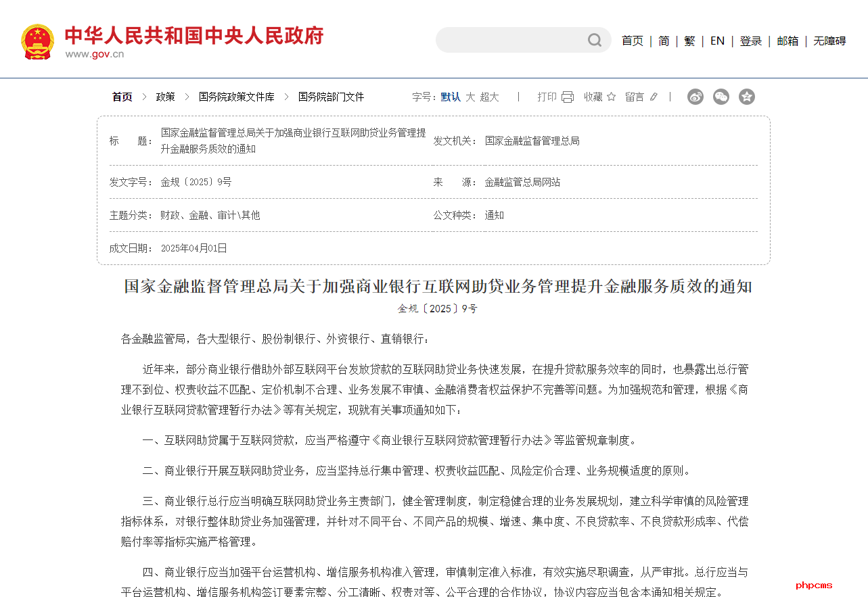Click the favorite star outline icon
The height and width of the screenshot is (597, 868).
point(612,97)
